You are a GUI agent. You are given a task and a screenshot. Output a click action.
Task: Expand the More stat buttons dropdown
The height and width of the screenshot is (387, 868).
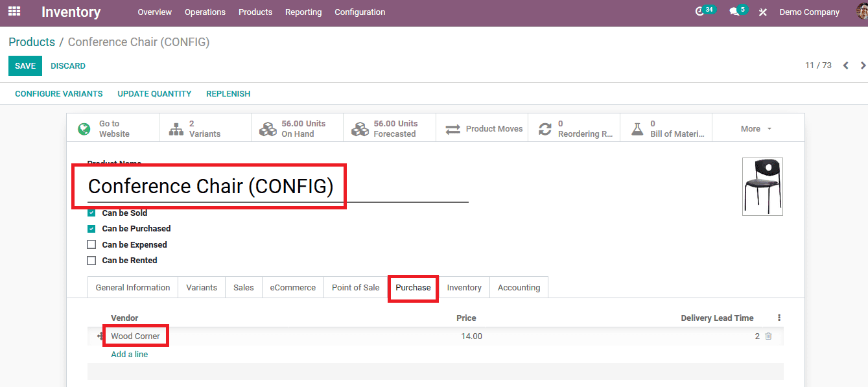pyautogui.click(x=756, y=128)
